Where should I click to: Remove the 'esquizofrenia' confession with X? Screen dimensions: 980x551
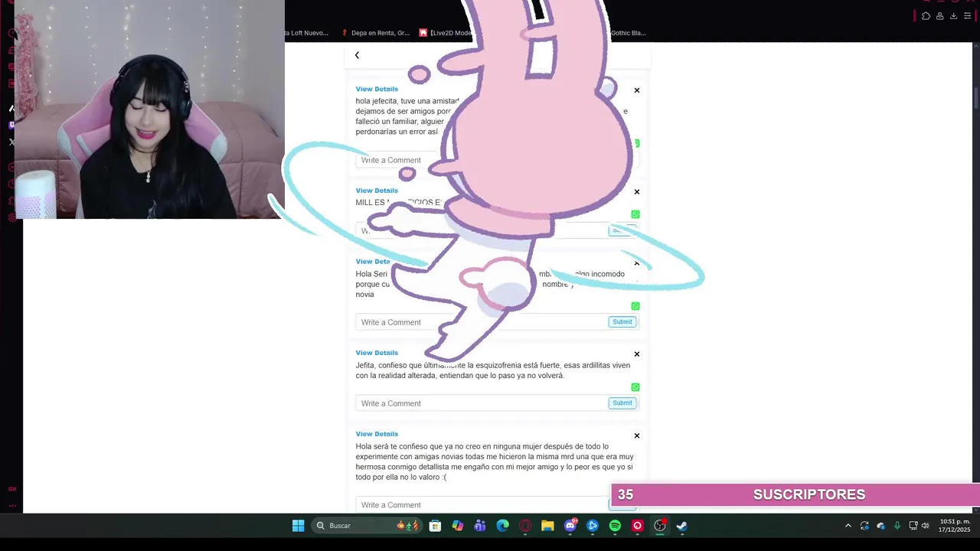pyautogui.click(x=636, y=354)
